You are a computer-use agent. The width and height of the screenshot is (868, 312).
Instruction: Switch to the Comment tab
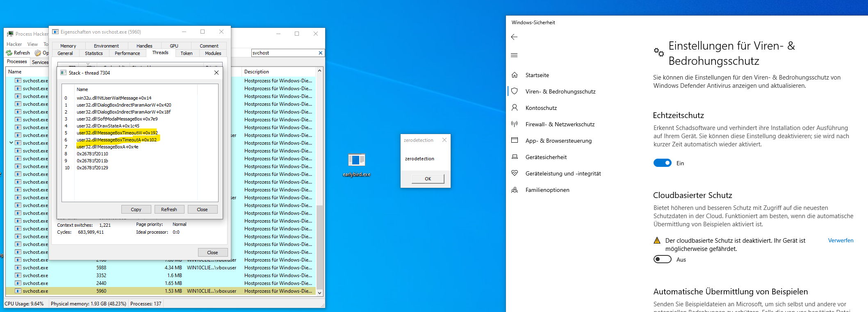209,46
